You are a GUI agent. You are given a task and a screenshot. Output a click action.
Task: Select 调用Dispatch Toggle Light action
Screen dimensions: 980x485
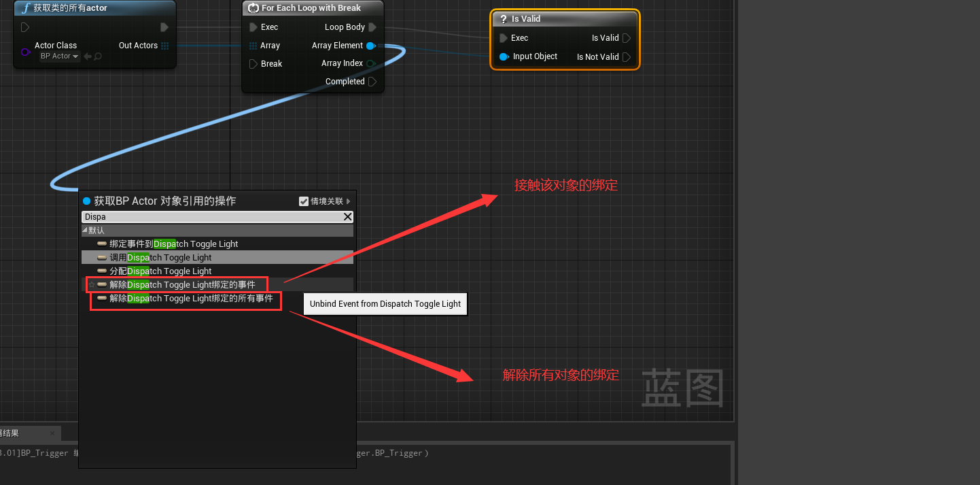pyautogui.click(x=160, y=258)
